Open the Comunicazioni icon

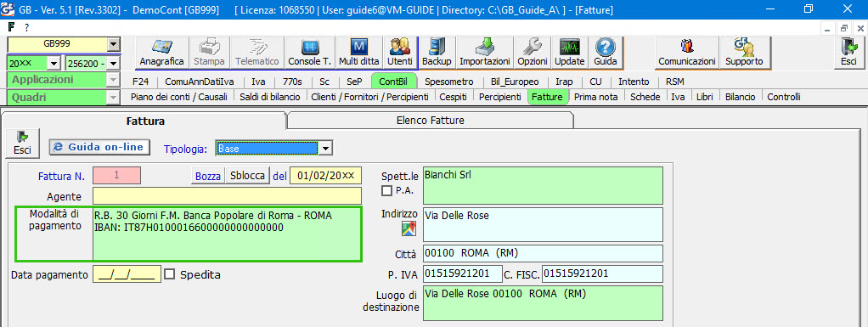[x=687, y=54]
